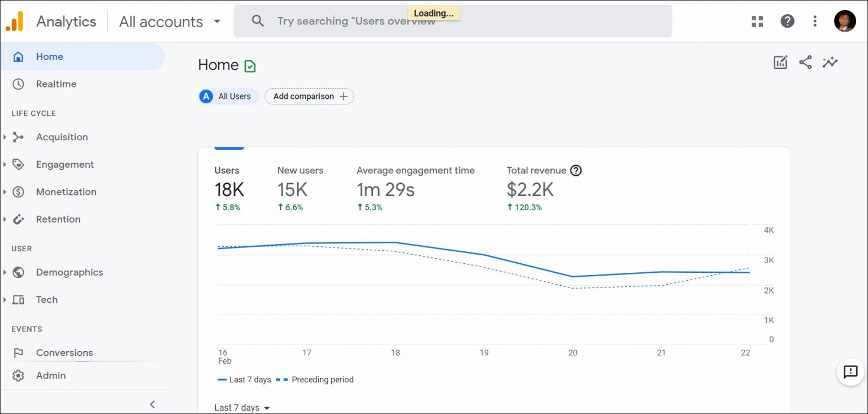Collapse the left navigation panel
The width and height of the screenshot is (868, 414).
coord(153,404)
